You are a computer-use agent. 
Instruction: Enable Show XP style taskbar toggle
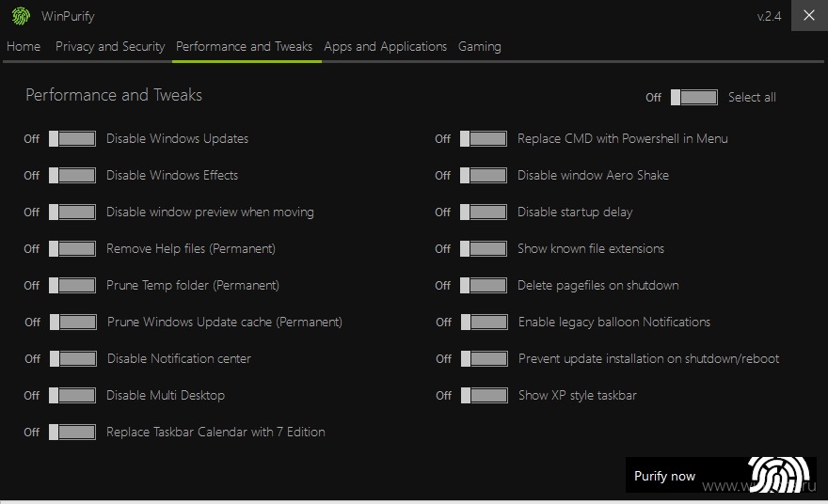pos(485,395)
